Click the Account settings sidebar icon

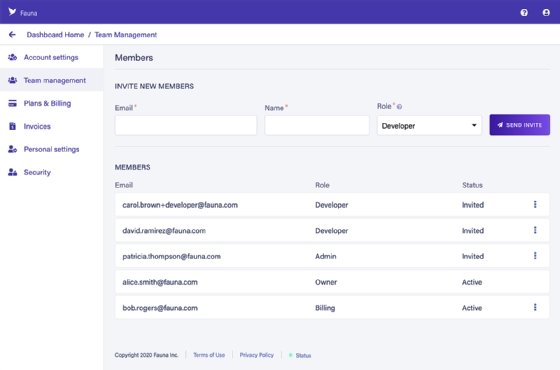click(x=12, y=57)
